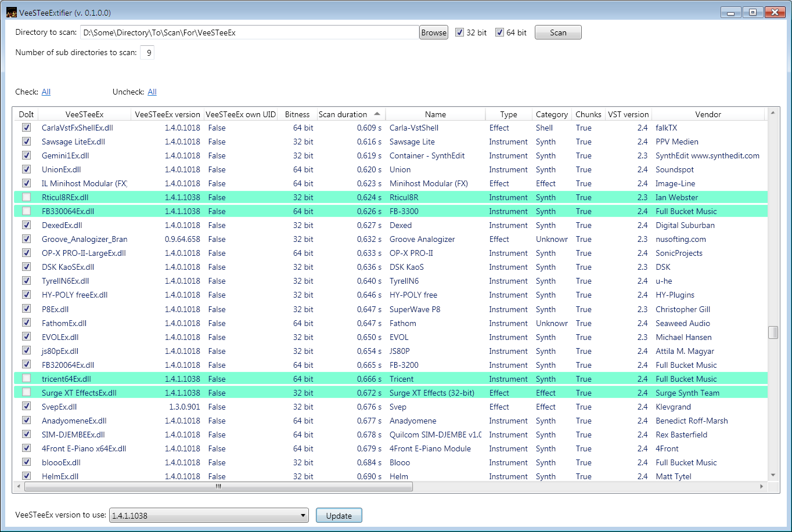Select the UnionEx.dll row file name

tap(62, 169)
